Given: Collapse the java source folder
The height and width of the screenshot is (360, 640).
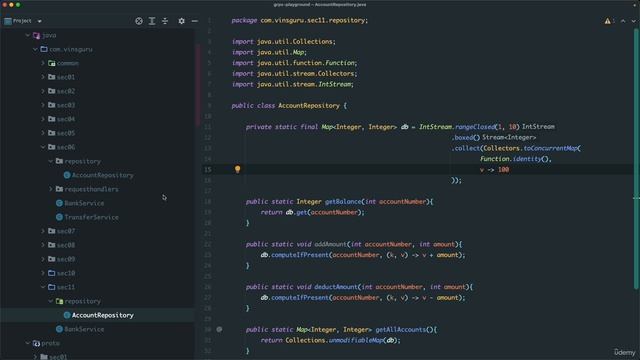Looking at the screenshot, I should click(28, 36).
